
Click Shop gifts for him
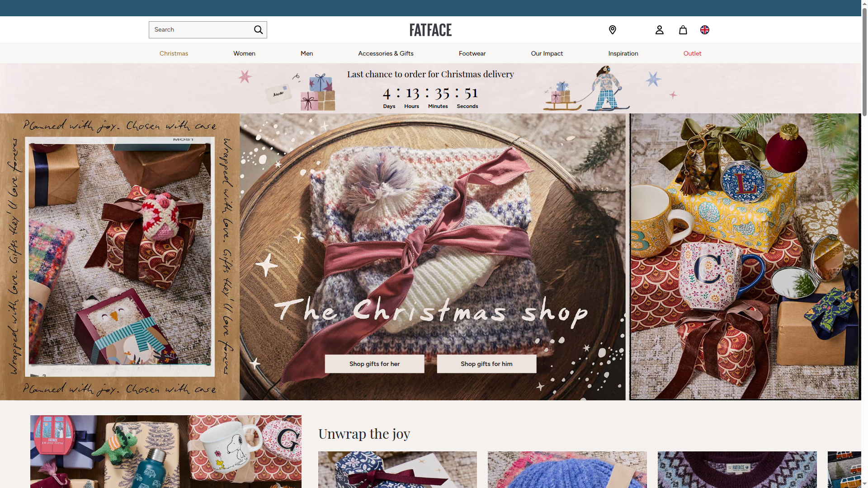tap(486, 364)
